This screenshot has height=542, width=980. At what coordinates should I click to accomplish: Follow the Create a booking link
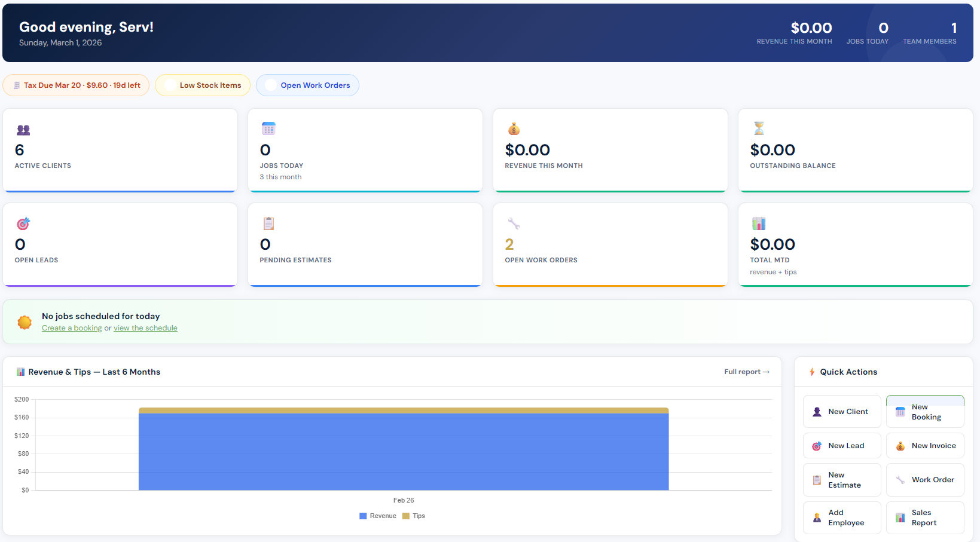pyautogui.click(x=72, y=328)
